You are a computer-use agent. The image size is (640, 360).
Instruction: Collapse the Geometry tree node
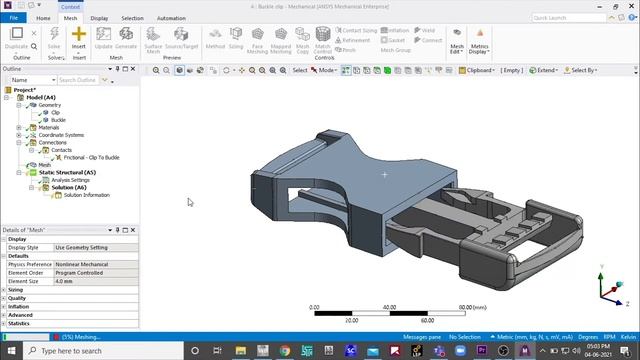(19, 105)
